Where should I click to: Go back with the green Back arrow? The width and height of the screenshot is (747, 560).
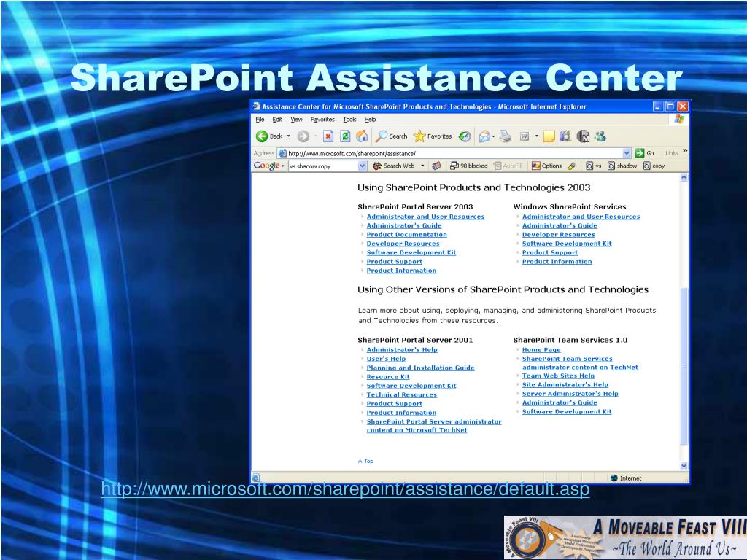(x=268, y=136)
